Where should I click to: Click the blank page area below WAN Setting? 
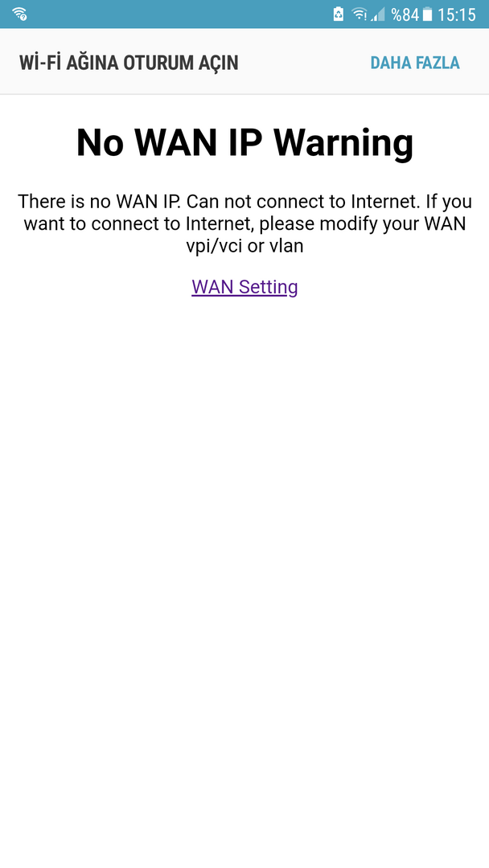pos(244,554)
